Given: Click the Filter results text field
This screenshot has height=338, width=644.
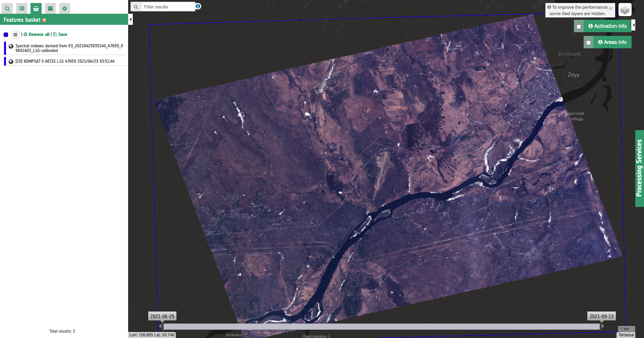Looking at the screenshot, I should tap(168, 7).
